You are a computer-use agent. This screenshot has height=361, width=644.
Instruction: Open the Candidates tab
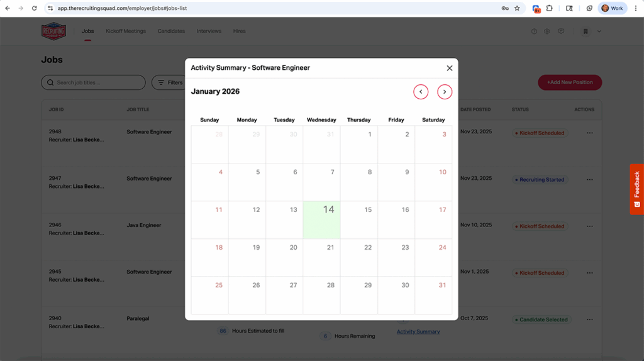[x=171, y=31]
